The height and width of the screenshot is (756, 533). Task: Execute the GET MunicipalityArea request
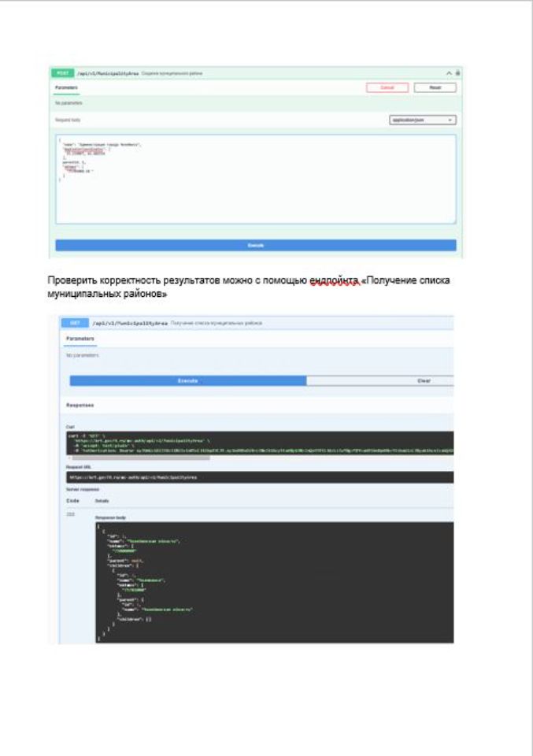(188, 381)
